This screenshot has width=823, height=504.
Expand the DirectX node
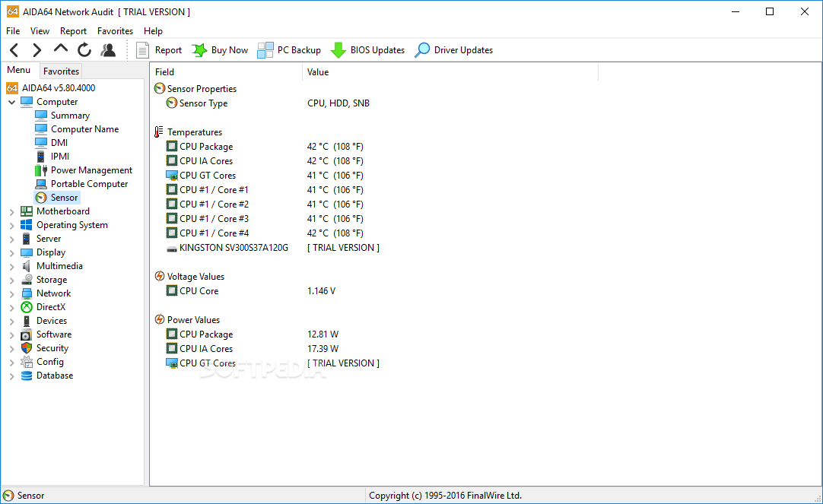point(11,307)
